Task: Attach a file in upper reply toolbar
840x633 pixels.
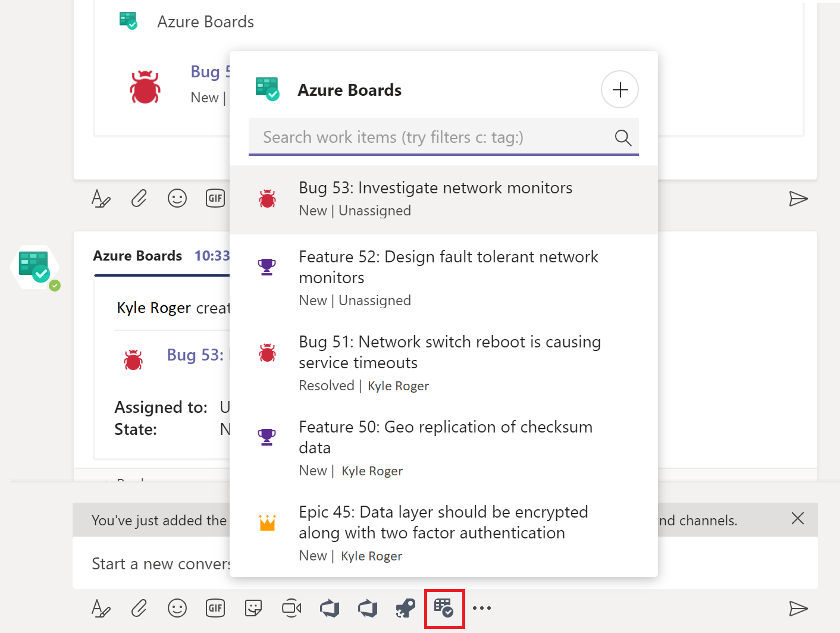Action: click(x=139, y=198)
